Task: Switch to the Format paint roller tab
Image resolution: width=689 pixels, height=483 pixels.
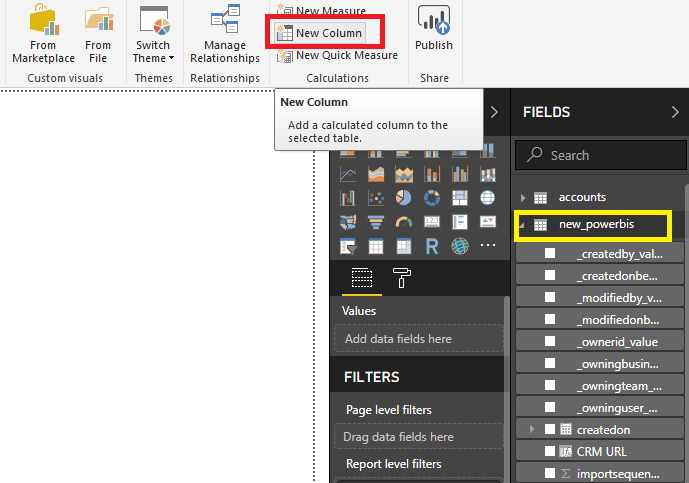Action: tap(401, 278)
